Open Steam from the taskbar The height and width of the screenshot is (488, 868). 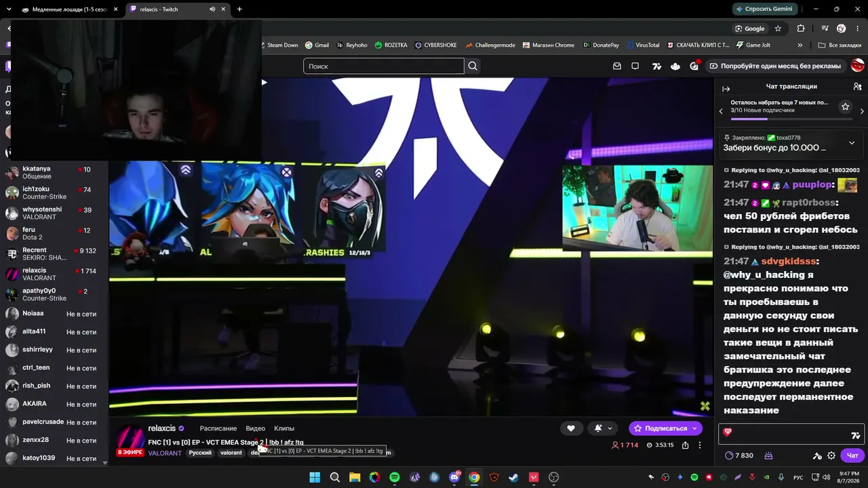pyautogui.click(x=514, y=477)
